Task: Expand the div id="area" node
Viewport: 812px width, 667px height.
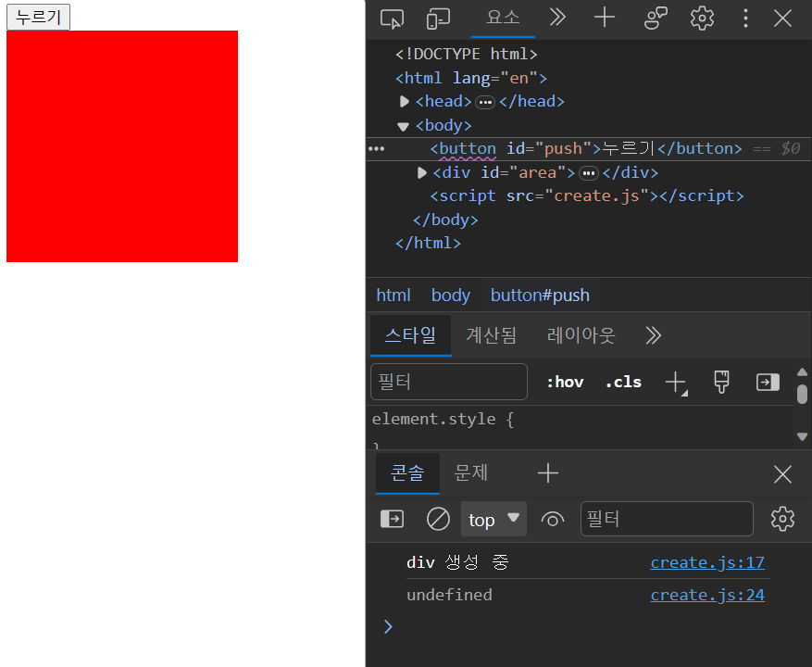Action: tap(422, 172)
